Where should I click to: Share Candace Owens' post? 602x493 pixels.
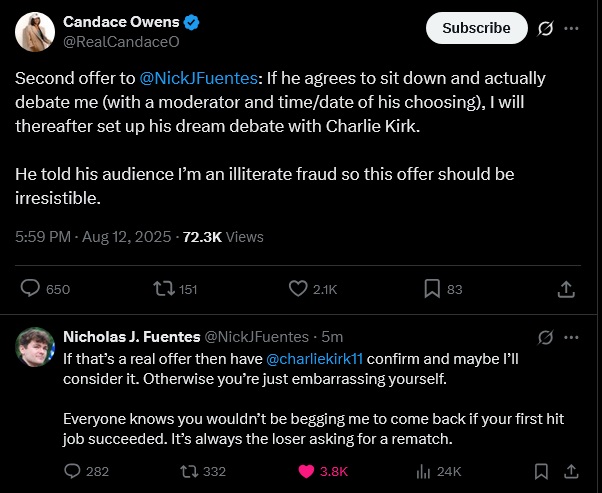point(565,289)
